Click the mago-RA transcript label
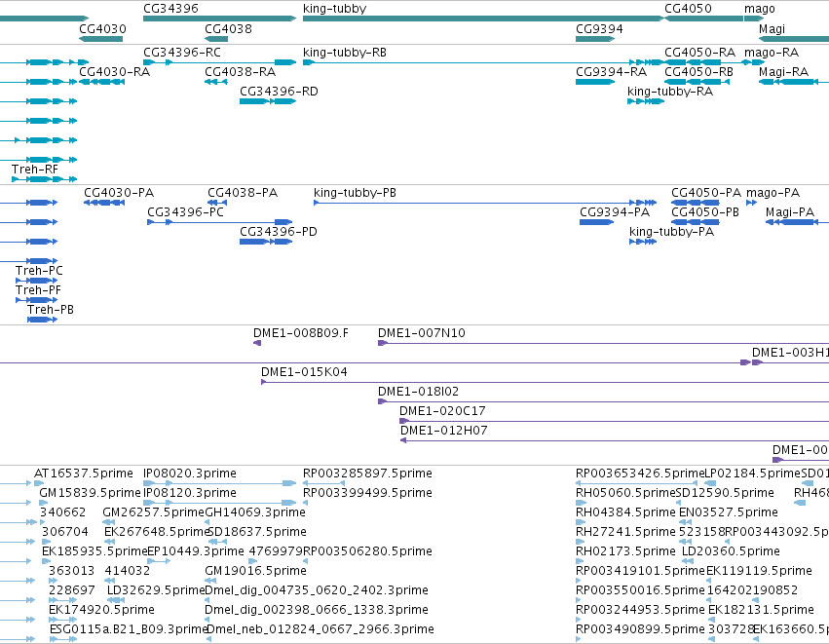The height and width of the screenshot is (644, 829). pyautogui.click(x=772, y=53)
